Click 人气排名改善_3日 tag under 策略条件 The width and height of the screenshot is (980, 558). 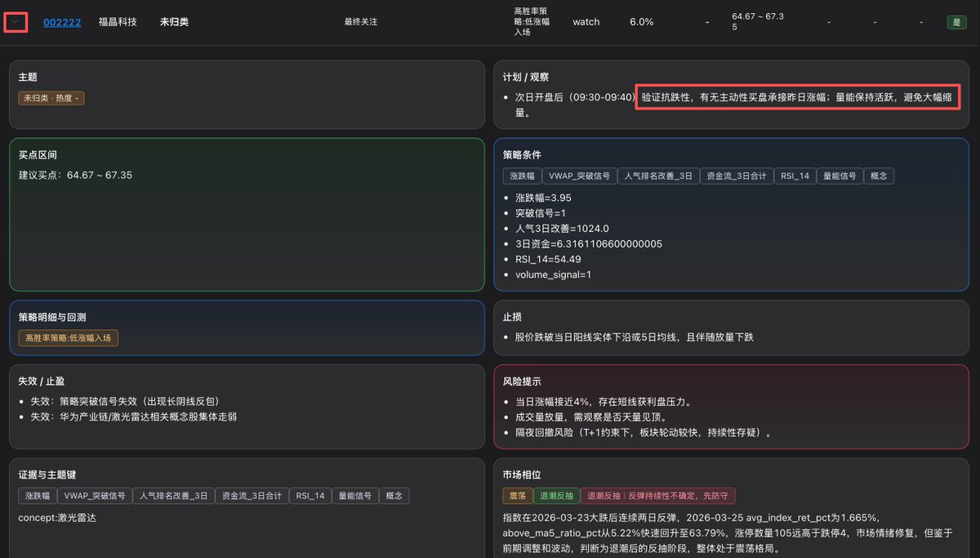tap(658, 176)
